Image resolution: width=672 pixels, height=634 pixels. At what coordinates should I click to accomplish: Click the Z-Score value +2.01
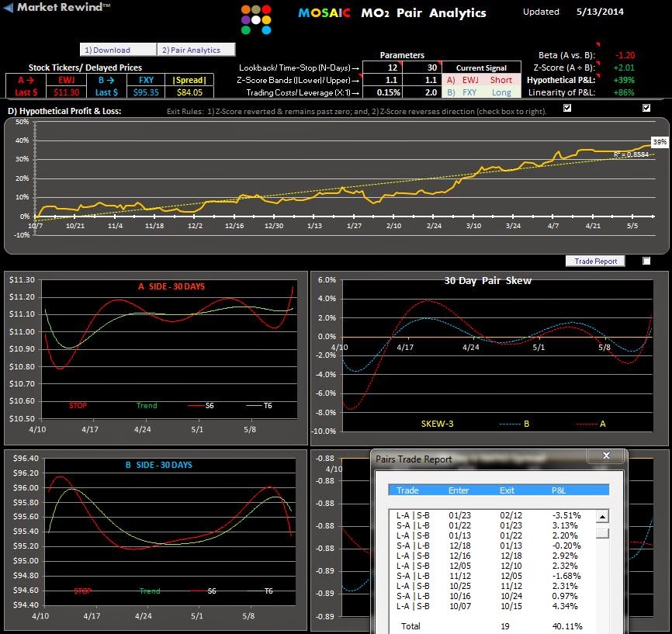(x=624, y=68)
